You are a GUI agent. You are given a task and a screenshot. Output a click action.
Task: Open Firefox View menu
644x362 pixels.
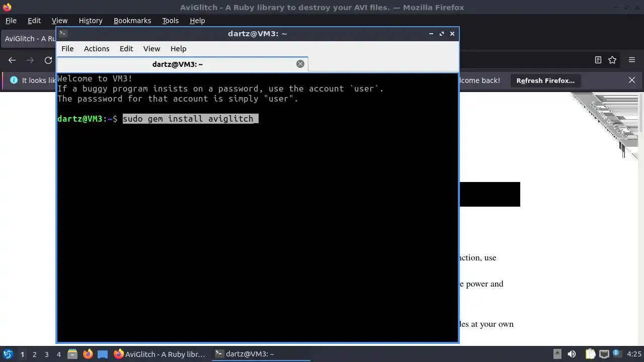tap(59, 21)
